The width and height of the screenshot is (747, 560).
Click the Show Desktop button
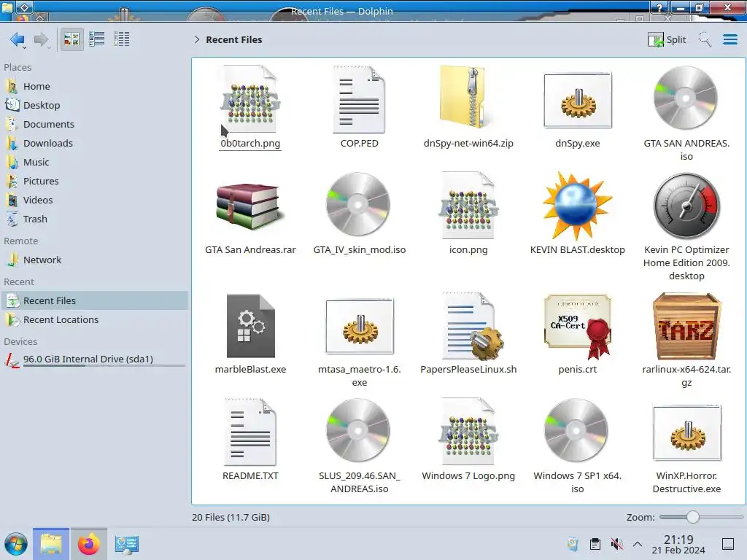pos(728,544)
